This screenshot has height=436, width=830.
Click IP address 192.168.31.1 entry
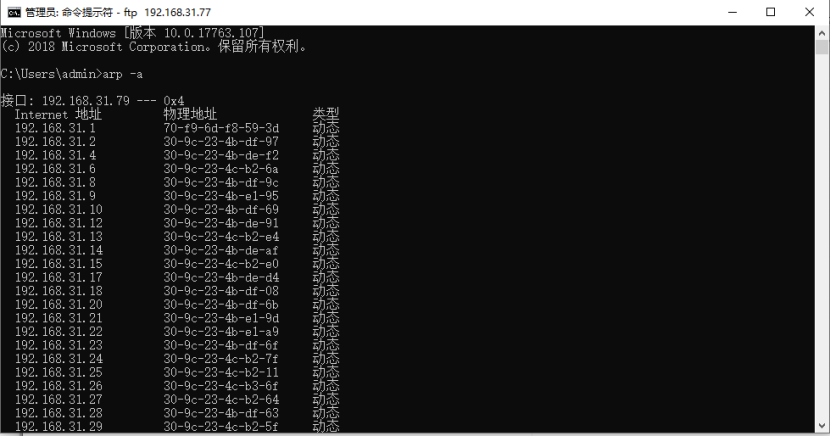tap(55, 128)
